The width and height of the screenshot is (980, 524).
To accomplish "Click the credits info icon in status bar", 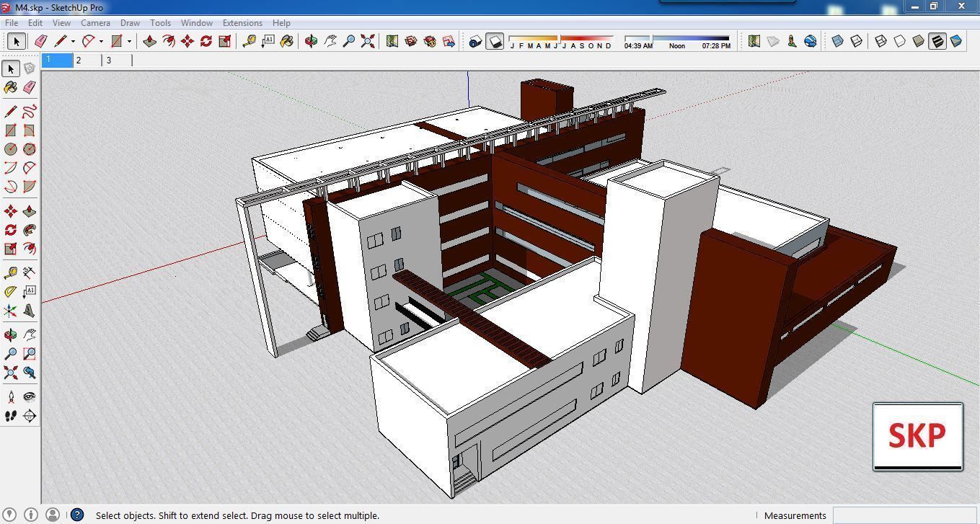I will click(31, 515).
